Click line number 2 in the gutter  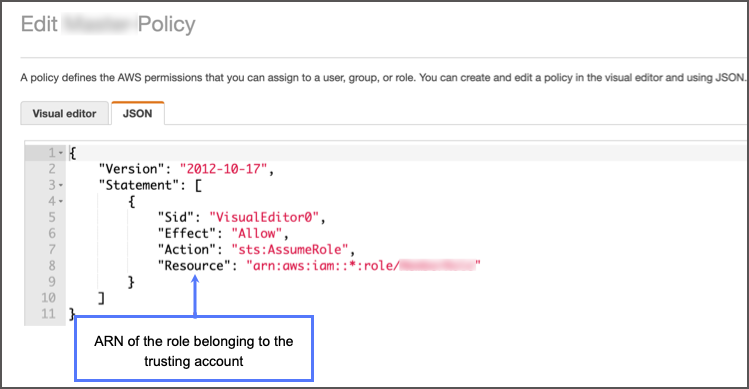pos(52,169)
